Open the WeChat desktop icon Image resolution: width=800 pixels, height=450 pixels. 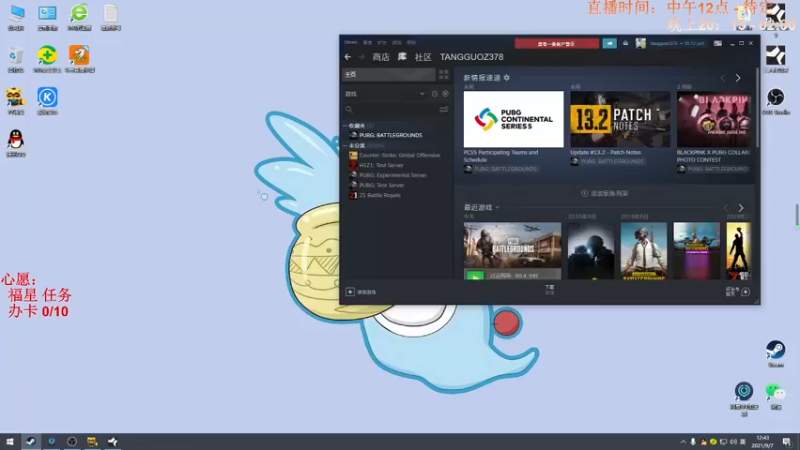pyautogui.click(x=776, y=396)
